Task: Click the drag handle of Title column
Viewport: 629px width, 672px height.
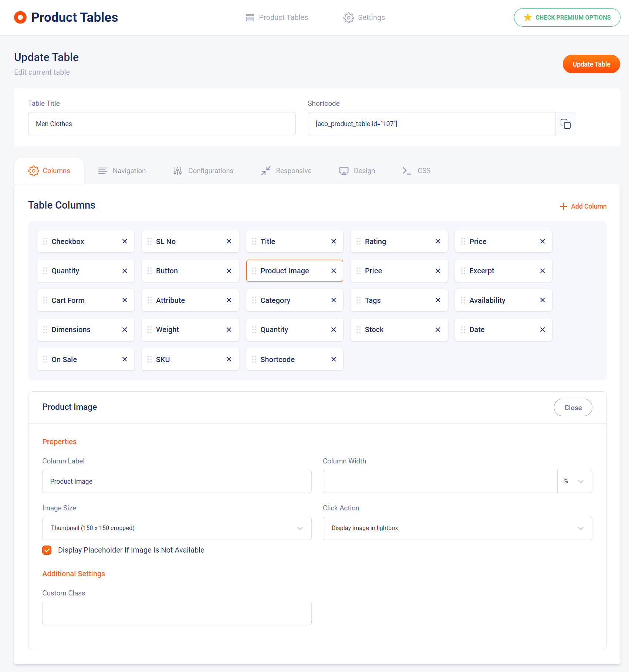Action: point(254,242)
